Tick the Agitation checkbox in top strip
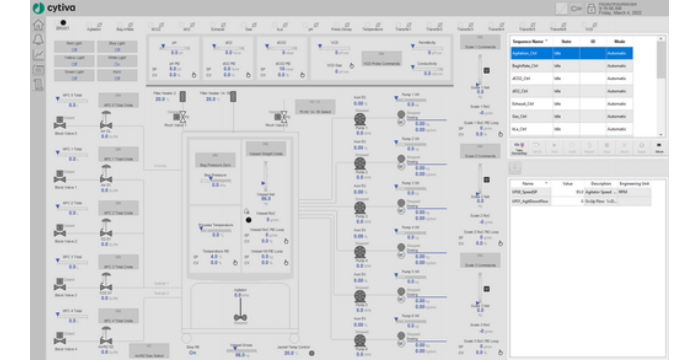The height and width of the screenshot is (360, 700). coord(89,25)
